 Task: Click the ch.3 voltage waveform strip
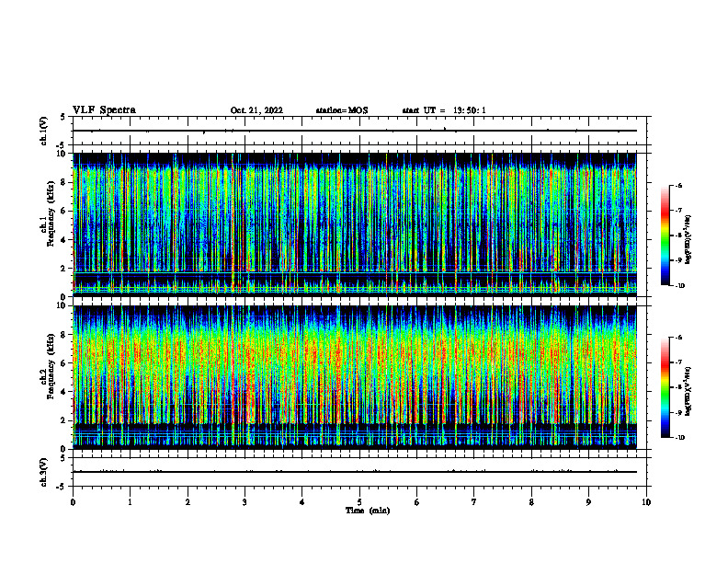point(360,472)
